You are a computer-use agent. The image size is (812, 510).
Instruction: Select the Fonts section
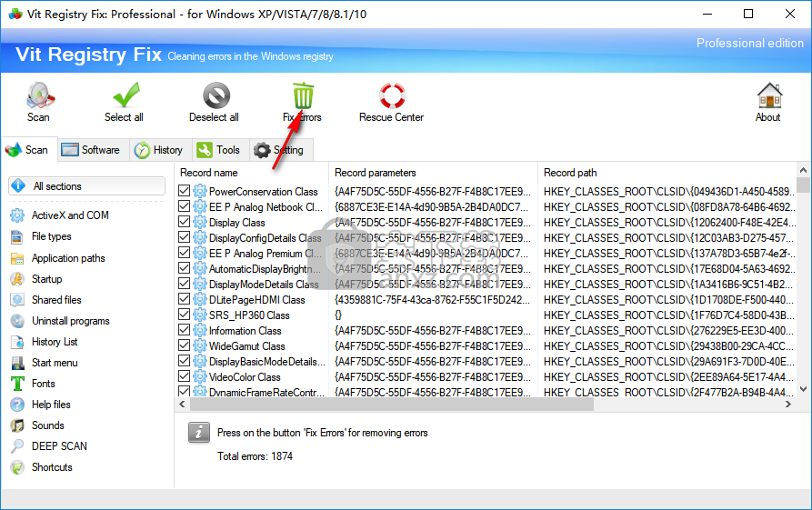[x=43, y=384]
